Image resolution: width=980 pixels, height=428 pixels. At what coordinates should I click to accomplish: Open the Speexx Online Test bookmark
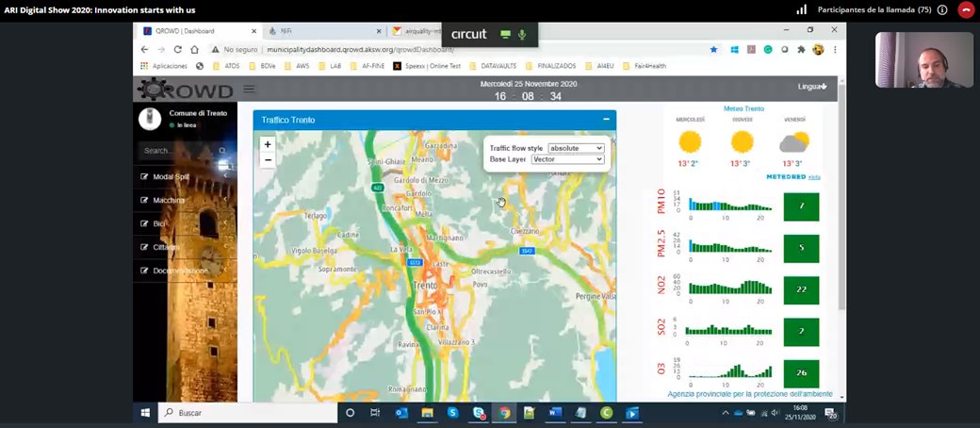click(x=428, y=66)
